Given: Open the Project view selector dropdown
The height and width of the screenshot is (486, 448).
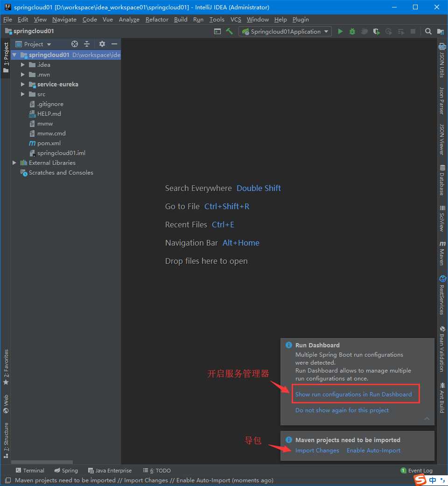Looking at the screenshot, I should (33, 44).
